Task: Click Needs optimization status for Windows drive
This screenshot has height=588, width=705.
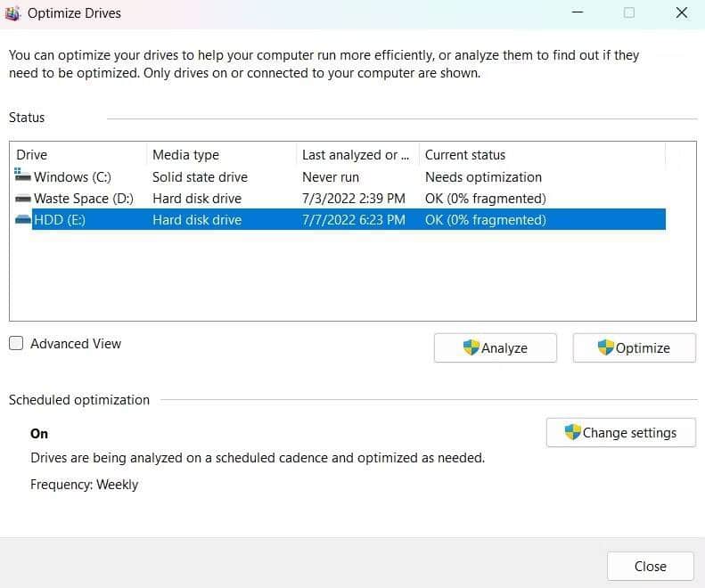Action: [x=483, y=177]
